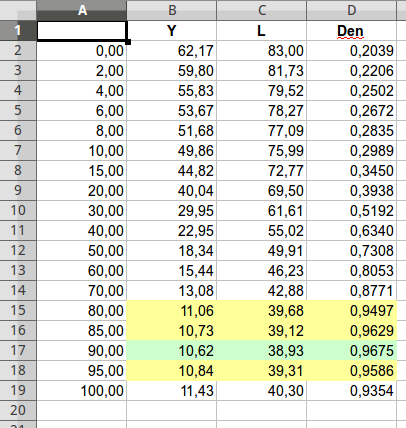This screenshot has width=406, height=428.
Task: Click the Den header cell
Action: click(x=352, y=31)
